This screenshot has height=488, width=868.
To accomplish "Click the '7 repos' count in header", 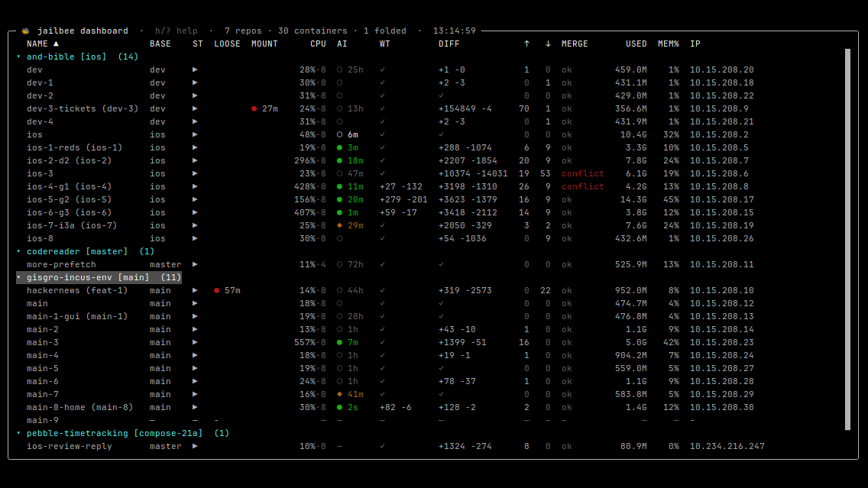I will (243, 31).
